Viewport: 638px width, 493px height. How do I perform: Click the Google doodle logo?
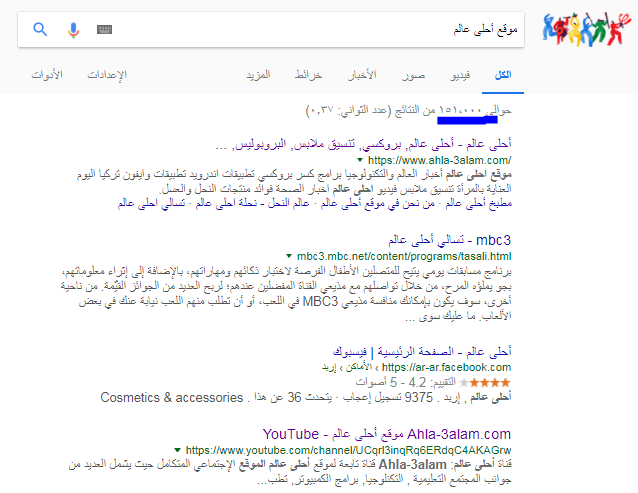click(x=586, y=28)
